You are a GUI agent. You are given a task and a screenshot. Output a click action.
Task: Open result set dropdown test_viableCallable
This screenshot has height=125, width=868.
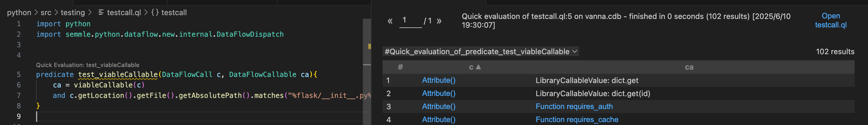click(x=481, y=51)
